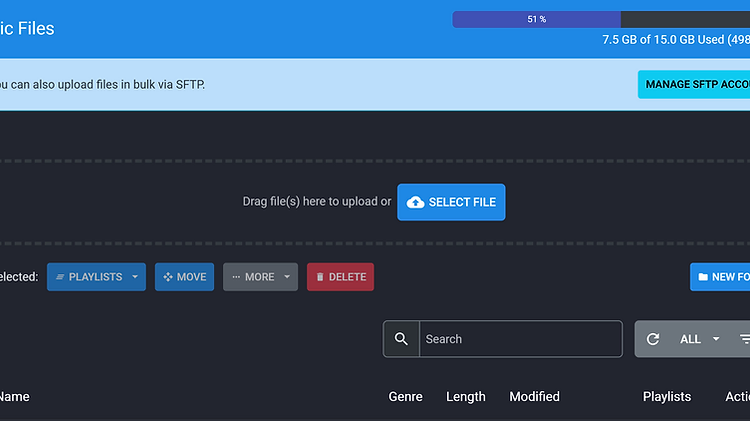Sort by the Length column header

(465, 397)
